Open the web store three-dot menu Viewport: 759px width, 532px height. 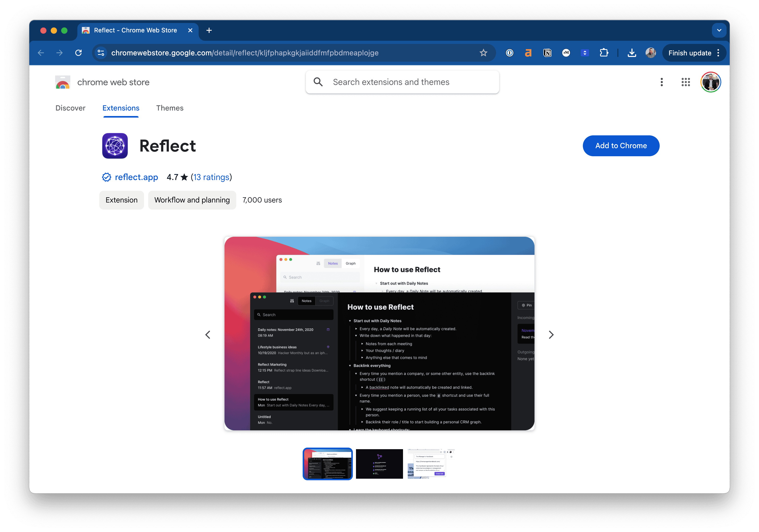coord(662,82)
